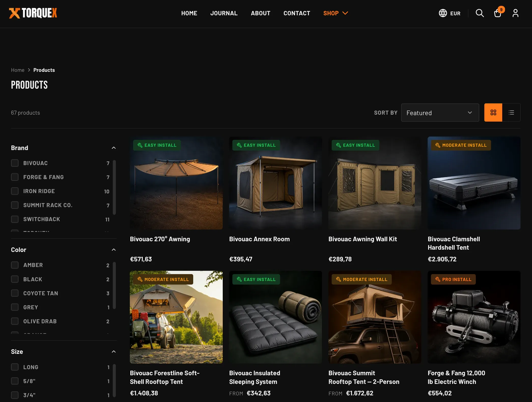532x402 pixels.
Task: Expand the Shop menu chevron
Action: pyautogui.click(x=345, y=13)
